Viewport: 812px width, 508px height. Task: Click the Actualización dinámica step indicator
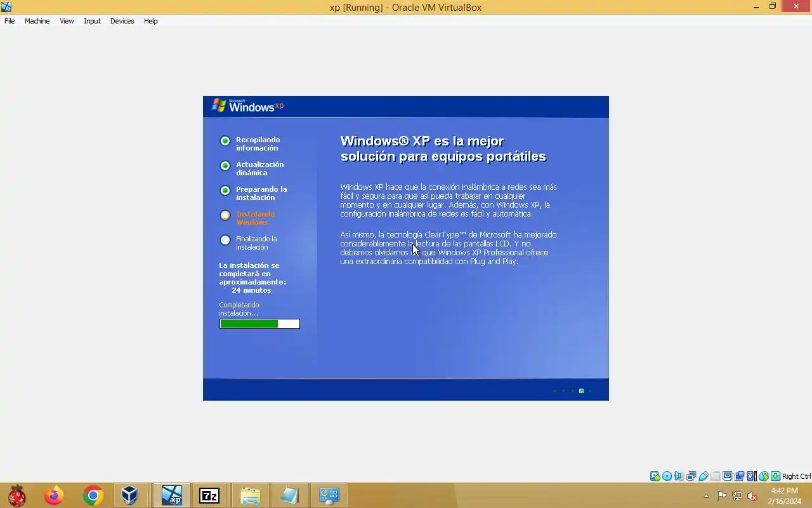click(x=225, y=166)
